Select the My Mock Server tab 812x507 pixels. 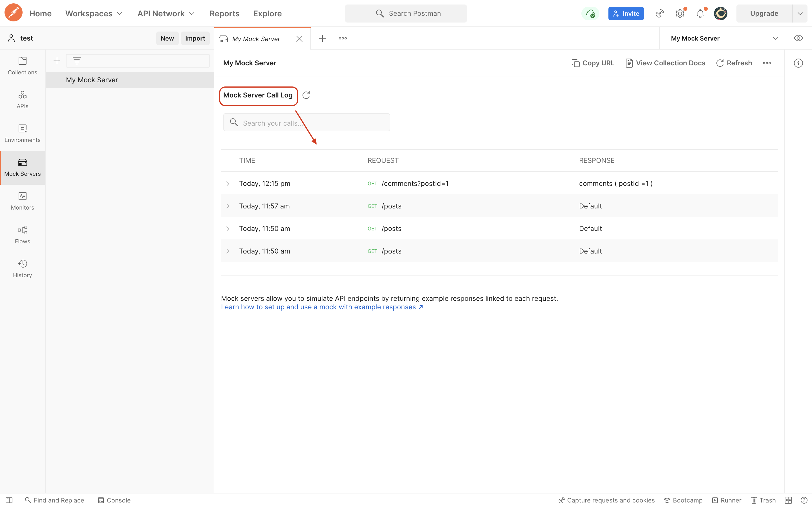pos(256,39)
